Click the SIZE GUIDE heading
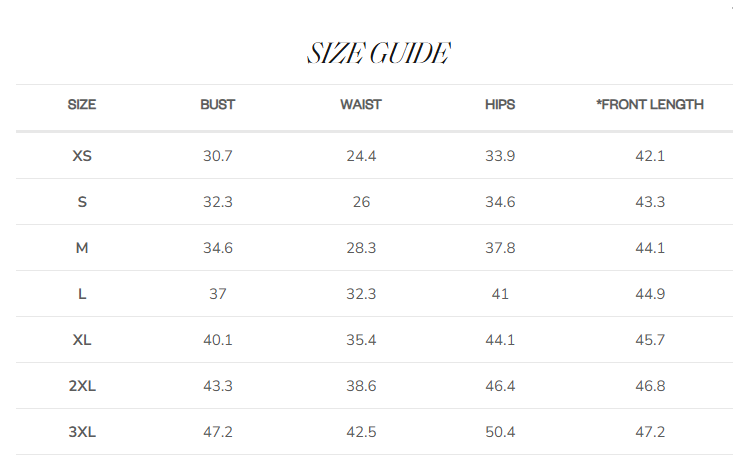The height and width of the screenshot is (463, 733). coord(377,53)
